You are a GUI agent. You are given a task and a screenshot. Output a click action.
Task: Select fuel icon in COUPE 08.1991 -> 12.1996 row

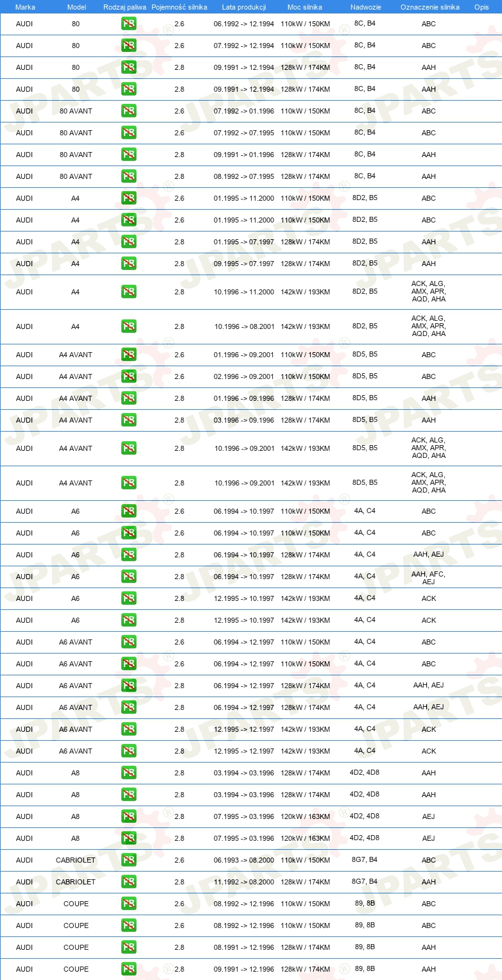[x=128, y=947]
